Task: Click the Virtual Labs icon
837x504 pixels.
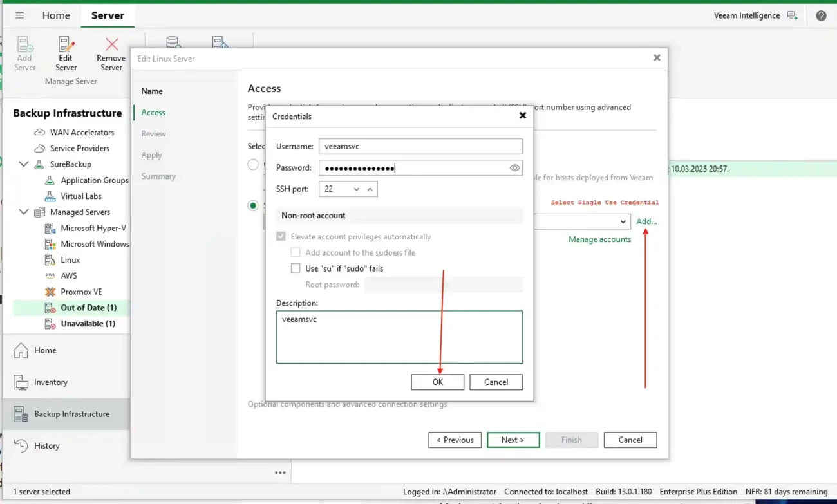Action: pos(50,196)
